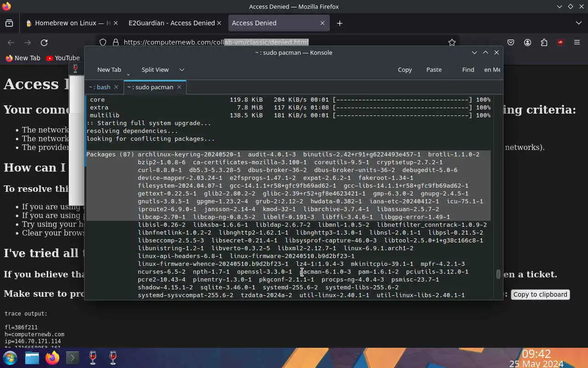Image resolution: width=588 pixels, height=368 pixels.
Task: Close the Homebrew on Linux tab
Action: click(x=115, y=23)
